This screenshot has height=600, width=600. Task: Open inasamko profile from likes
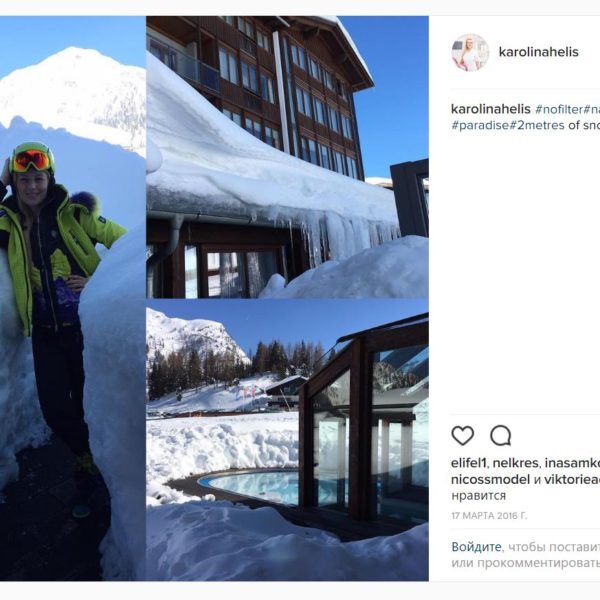tap(572, 463)
